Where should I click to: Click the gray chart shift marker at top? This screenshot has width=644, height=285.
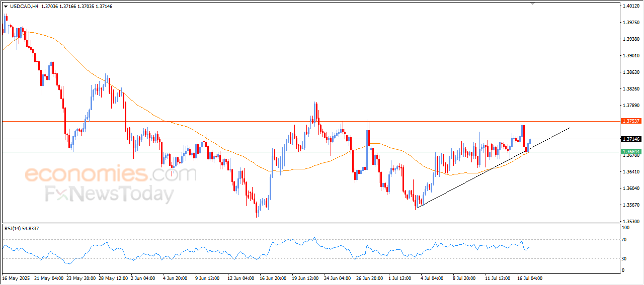(533, 4)
